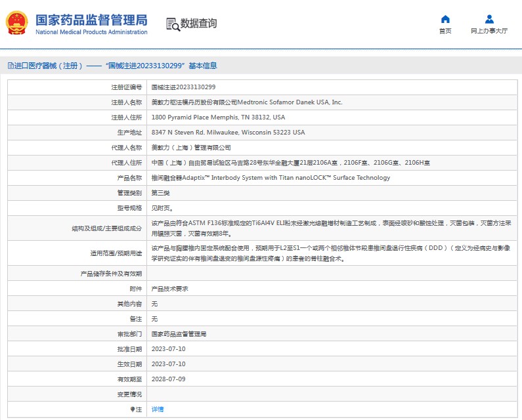This screenshot has width=522, height=420.
Task: Select management class 第三类
Action: pyautogui.click(x=160, y=193)
